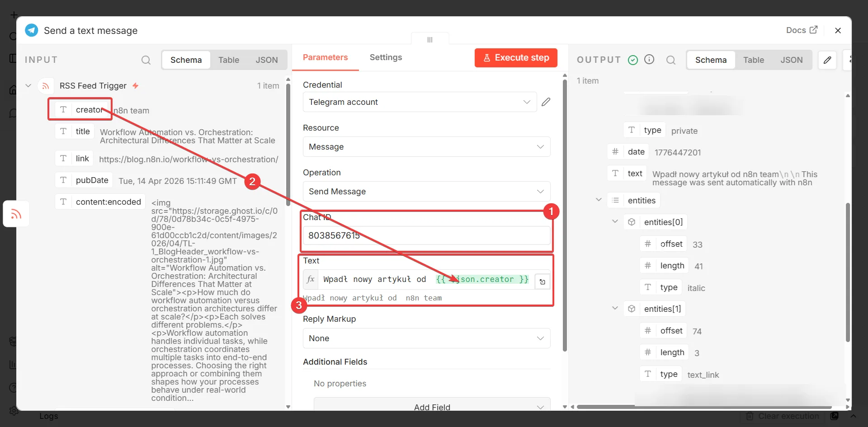Click the "1 item" count beside RSS Feed Trigger
868x427 pixels.
pos(268,86)
